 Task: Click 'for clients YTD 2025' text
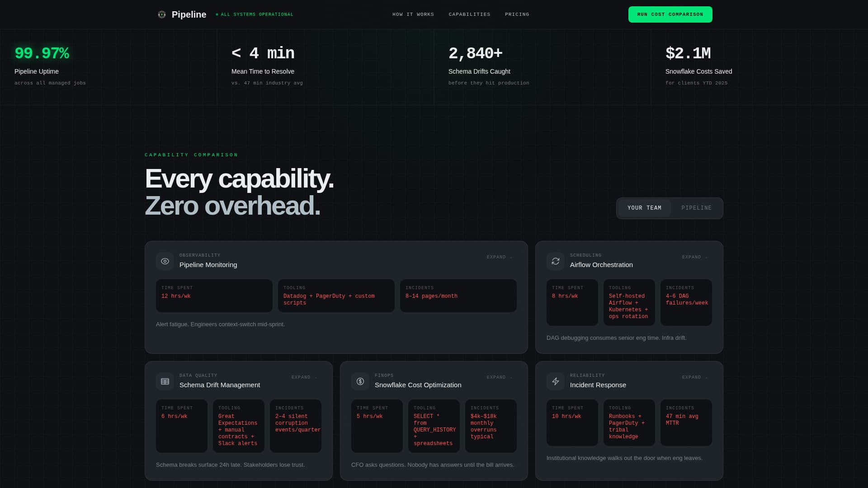coord(696,83)
